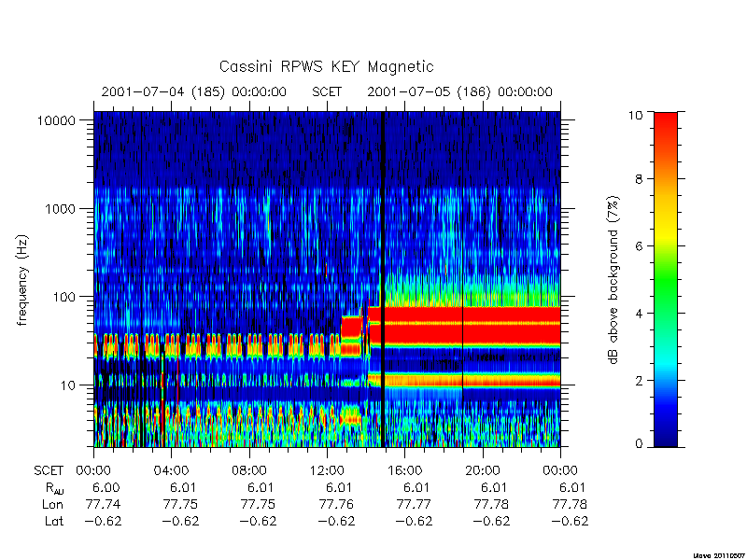Click the 'frequency (Hz)' axis label
The image size is (747, 560).
[x=21, y=281]
